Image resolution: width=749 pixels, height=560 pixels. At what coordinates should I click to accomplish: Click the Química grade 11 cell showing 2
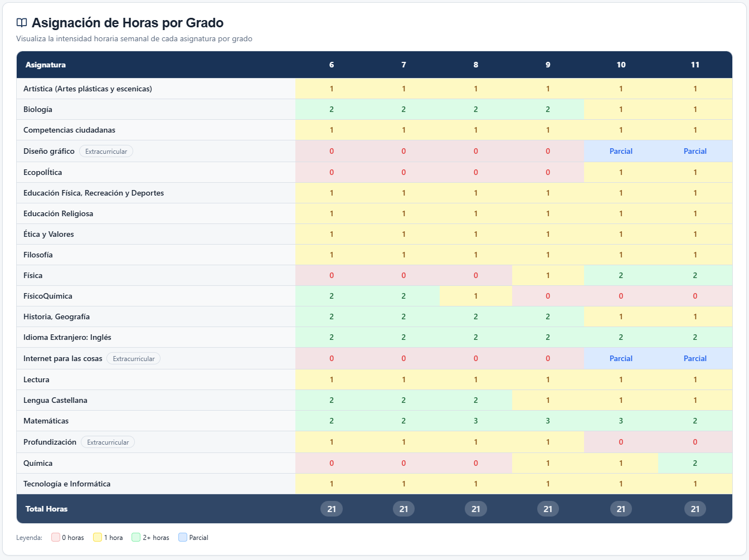(695, 462)
